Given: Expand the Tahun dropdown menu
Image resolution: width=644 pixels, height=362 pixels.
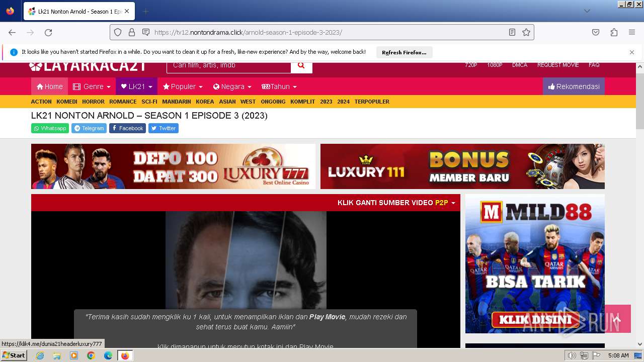Looking at the screenshot, I should (279, 86).
